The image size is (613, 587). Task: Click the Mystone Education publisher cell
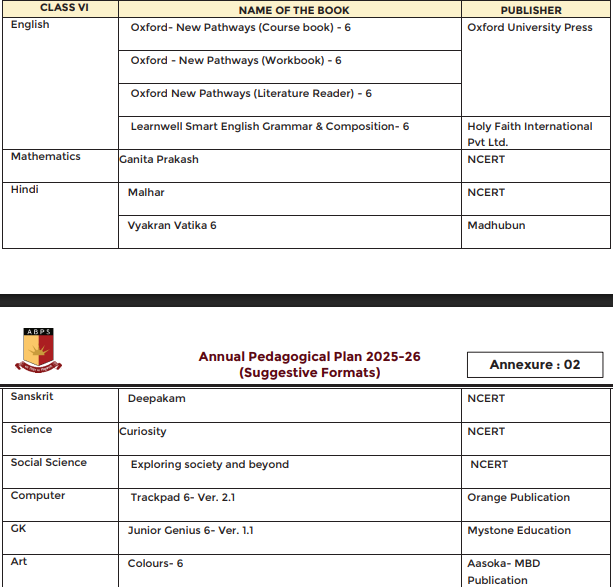pos(519,531)
